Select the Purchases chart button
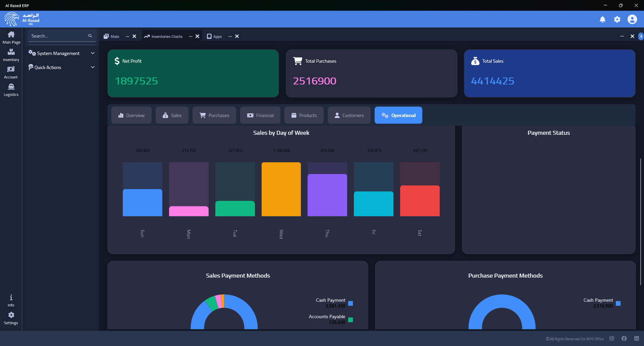The width and height of the screenshot is (644, 346). coord(214,115)
